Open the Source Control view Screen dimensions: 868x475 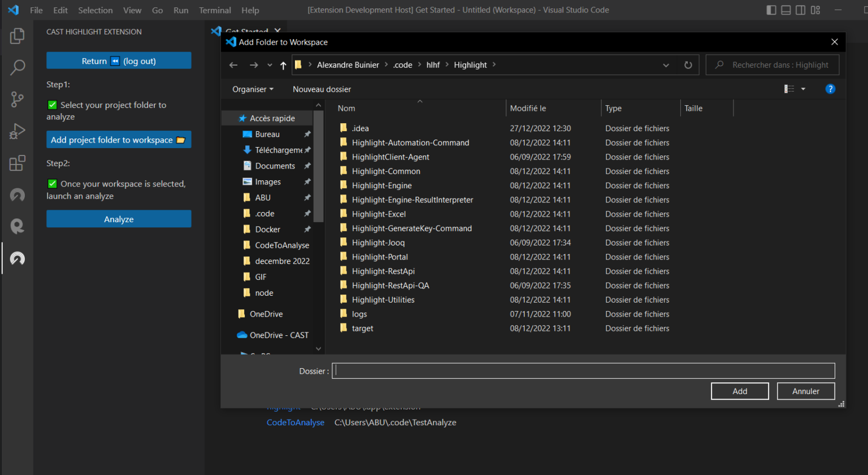tap(17, 100)
